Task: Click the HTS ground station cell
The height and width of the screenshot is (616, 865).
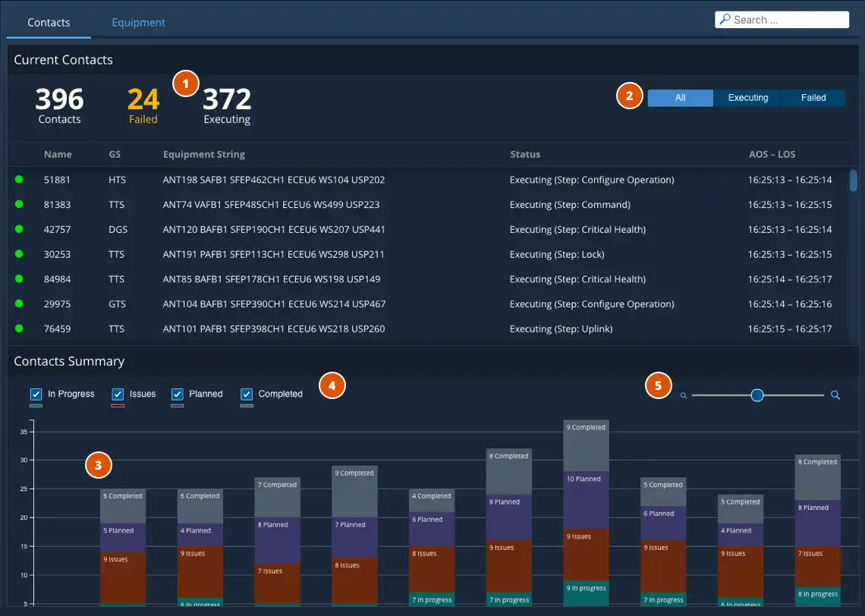Action: [117, 180]
